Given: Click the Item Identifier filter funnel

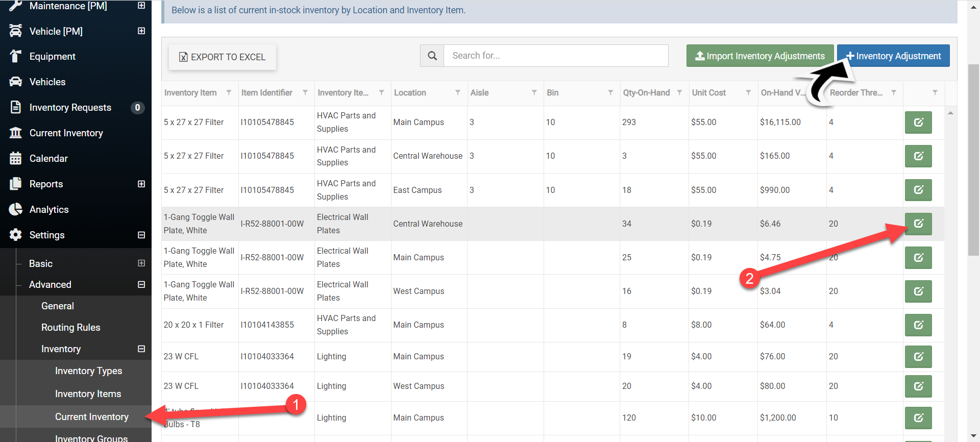Looking at the screenshot, I should 305,92.
